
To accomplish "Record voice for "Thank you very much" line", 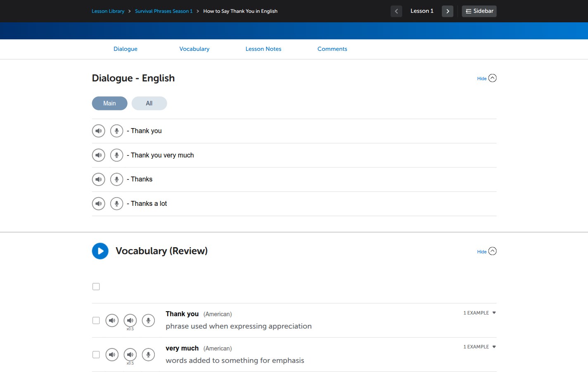I will point(117,155).
